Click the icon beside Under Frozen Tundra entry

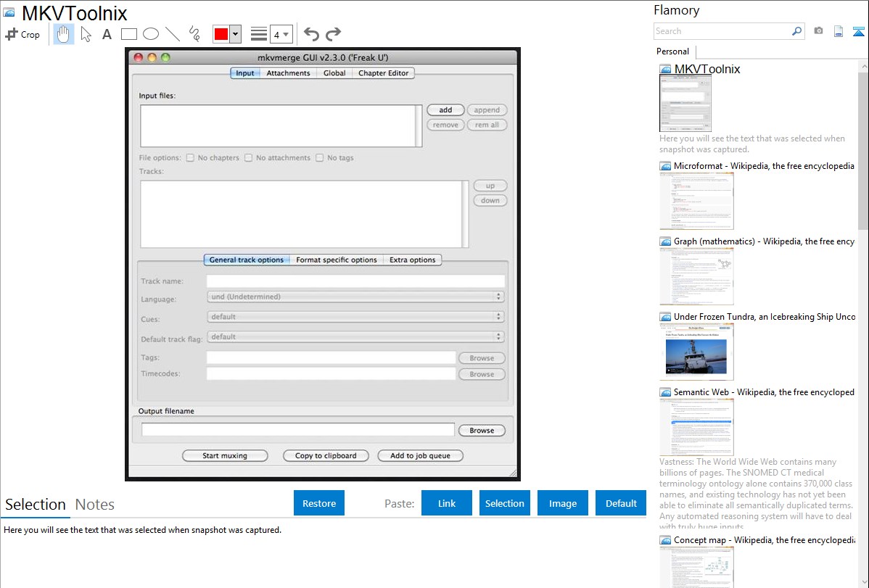(x=665, y=316)
